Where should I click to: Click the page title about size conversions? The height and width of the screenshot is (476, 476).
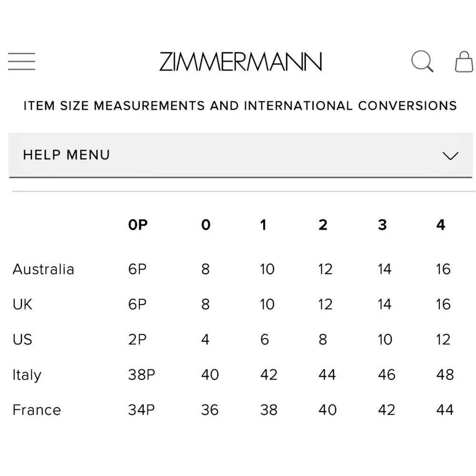240,106
